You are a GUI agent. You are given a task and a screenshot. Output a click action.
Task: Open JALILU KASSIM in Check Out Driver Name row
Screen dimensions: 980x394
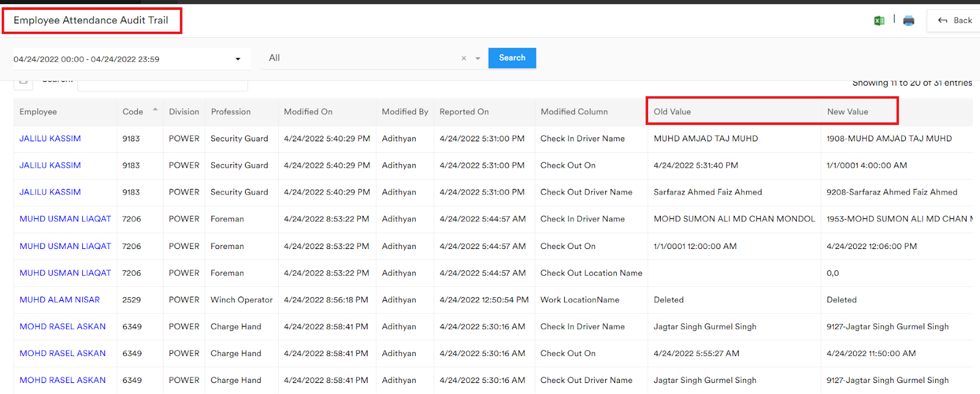pyautogui.click(x=50, y=192)
